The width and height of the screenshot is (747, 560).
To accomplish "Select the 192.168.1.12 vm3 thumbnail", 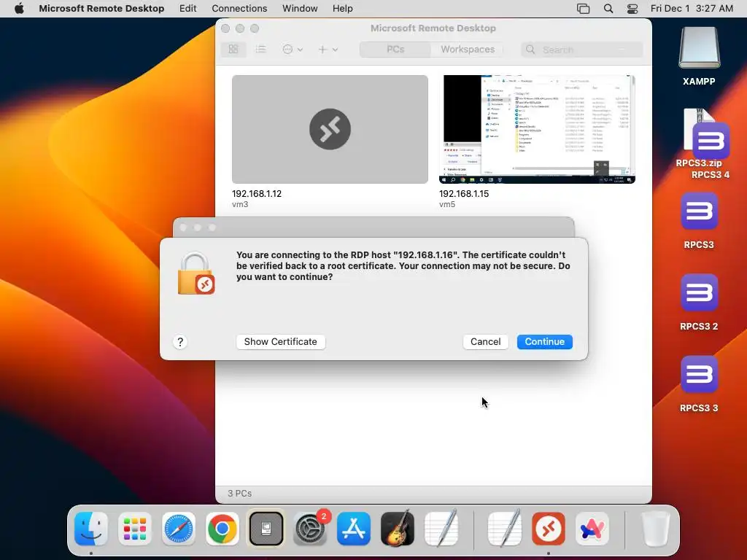I will (330, 129).
